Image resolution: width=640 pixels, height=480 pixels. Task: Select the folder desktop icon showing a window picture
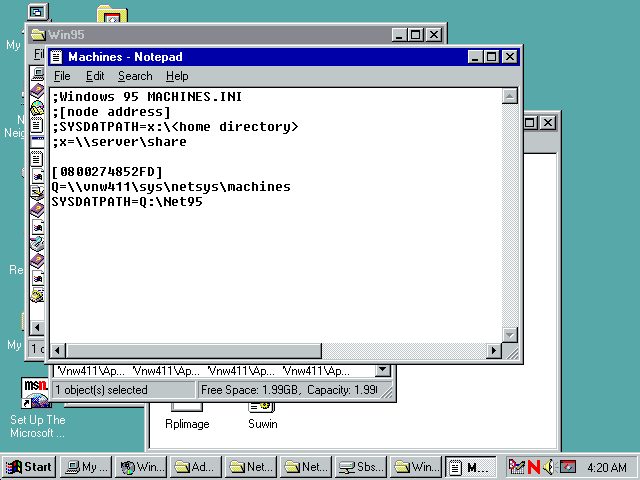point(112,14)
